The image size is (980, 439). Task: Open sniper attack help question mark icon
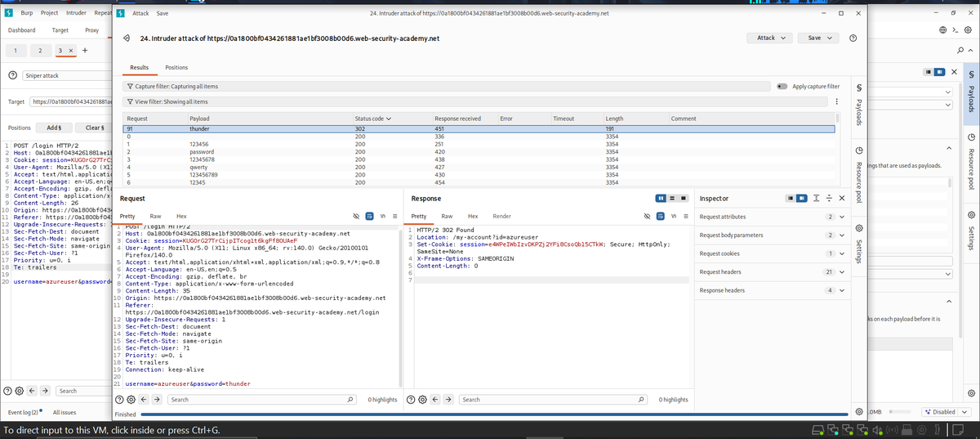pyautogui.click(x=12, y=75)
